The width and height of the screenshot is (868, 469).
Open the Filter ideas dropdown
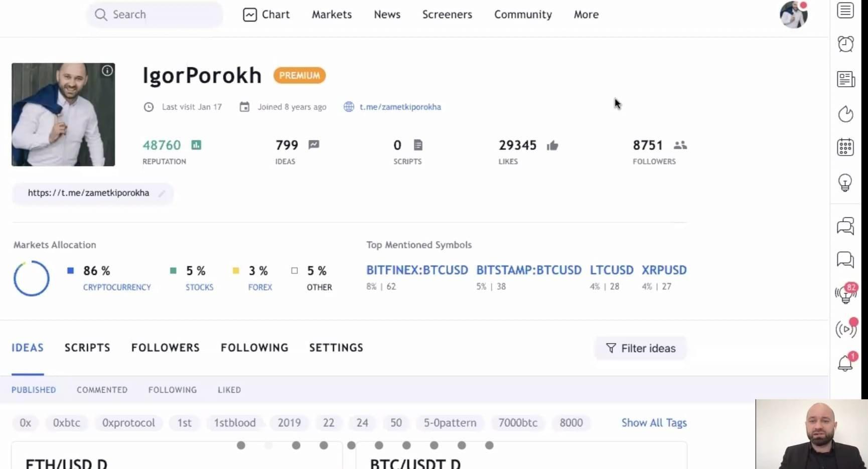pyautogui.click(x=641, y=348)
